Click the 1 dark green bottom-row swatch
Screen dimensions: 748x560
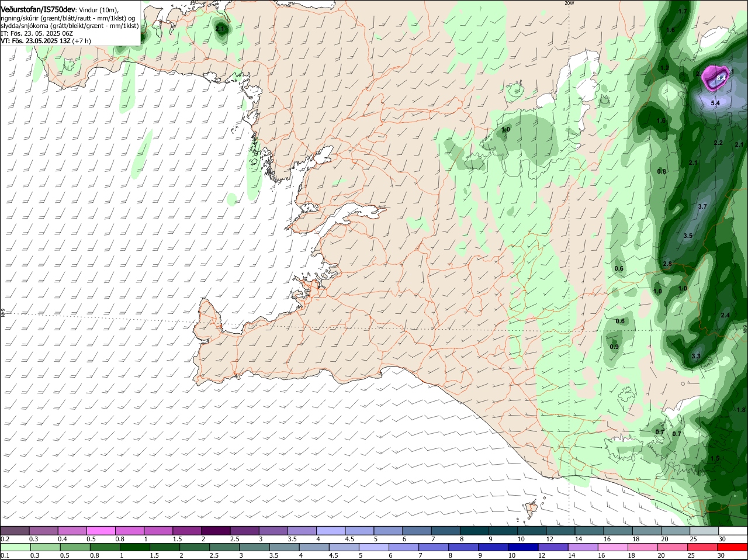pyautogui.click(x=134, y=547)
